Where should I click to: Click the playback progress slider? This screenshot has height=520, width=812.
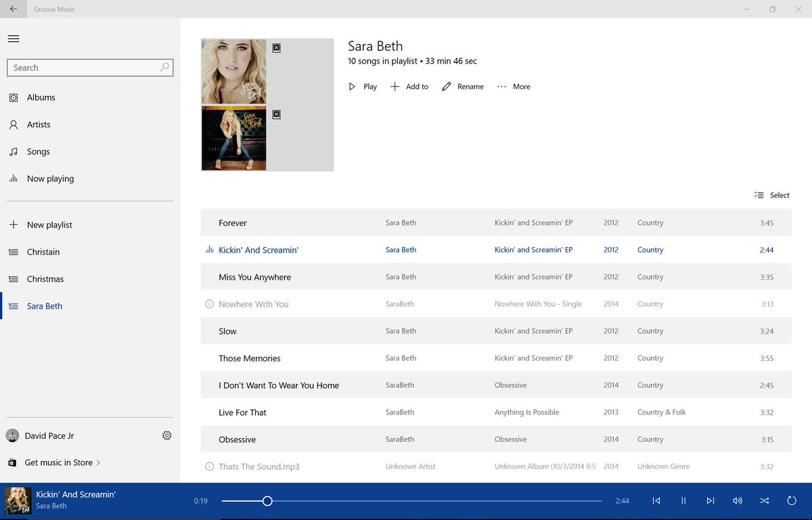click(411, 501)
